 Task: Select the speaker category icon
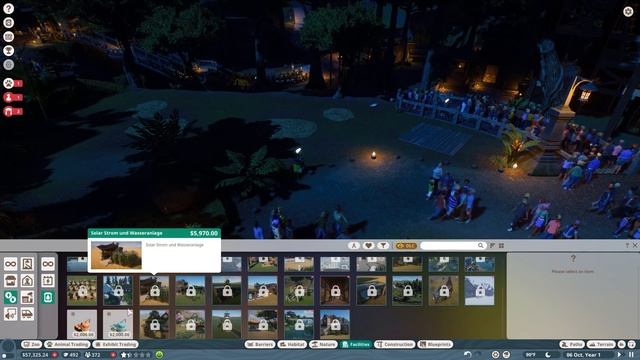click(11, 314)
